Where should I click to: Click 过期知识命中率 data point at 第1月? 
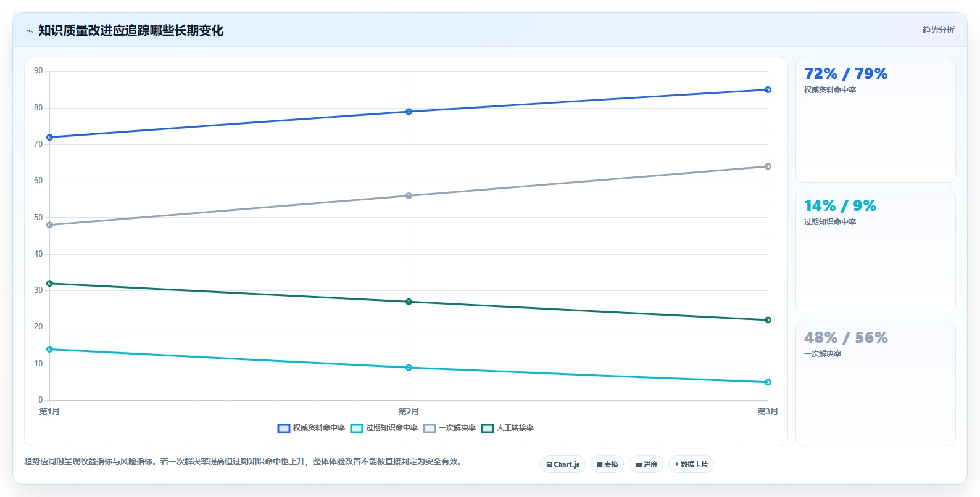tap(50, 350)
